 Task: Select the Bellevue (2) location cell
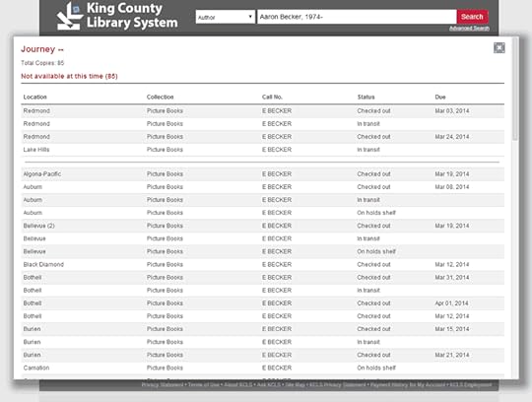click(x=39, y=226)
